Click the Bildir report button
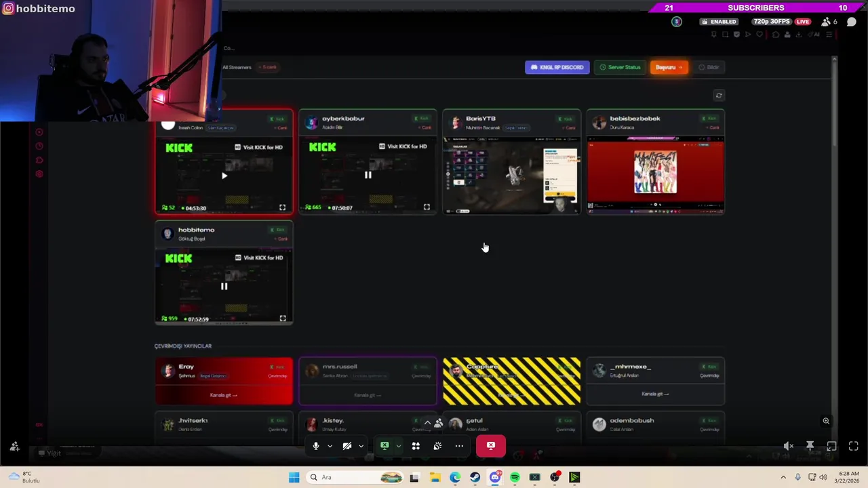868x488 pixels. 709,67
